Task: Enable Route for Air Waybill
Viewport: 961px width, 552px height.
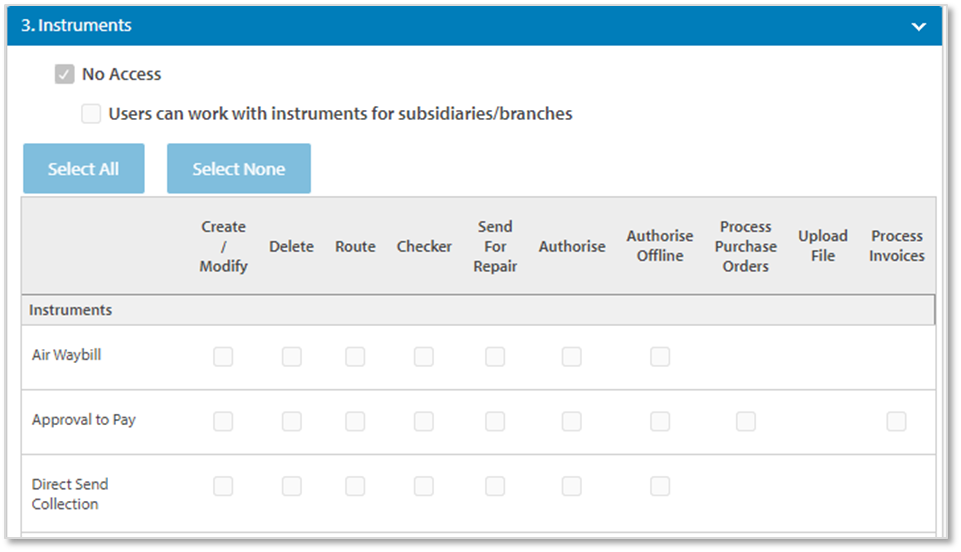Action: 355,357
